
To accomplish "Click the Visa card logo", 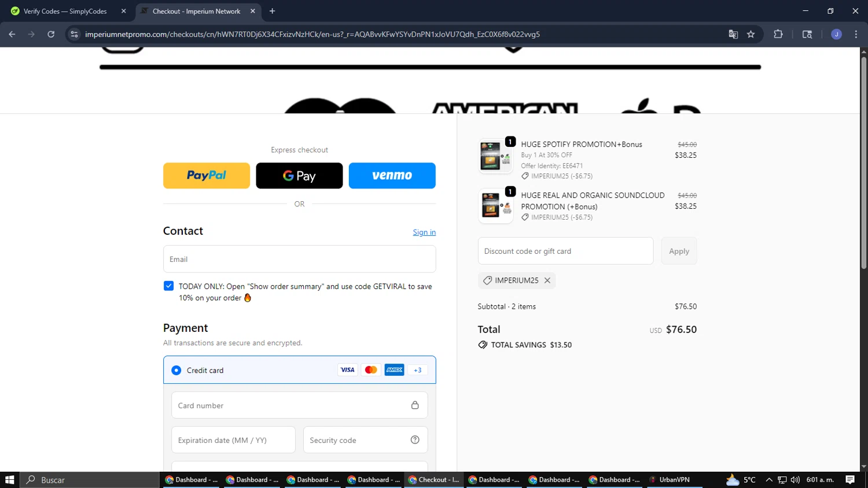I will tap(347, 370).
